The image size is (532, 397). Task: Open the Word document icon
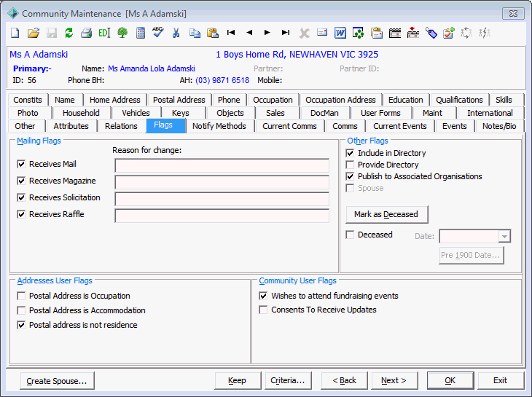340,33
